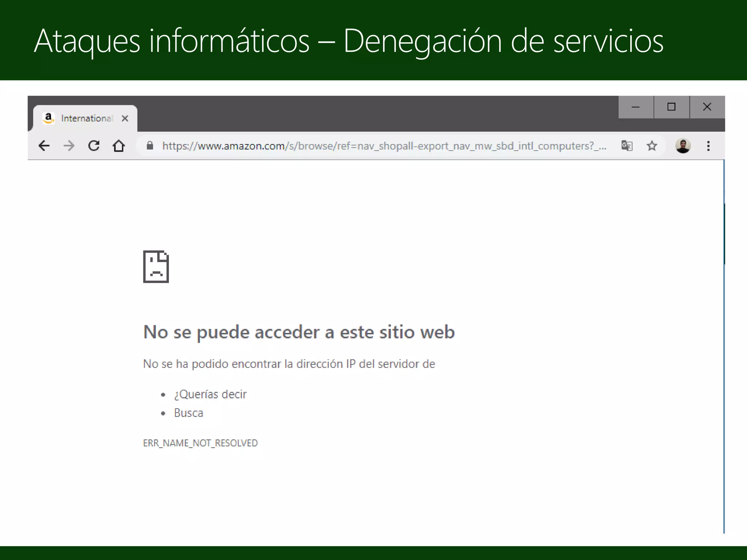Open the Chrome three-dot menu
The width and height of the screenshot is (747, 560).
click(x=708, y=146)
